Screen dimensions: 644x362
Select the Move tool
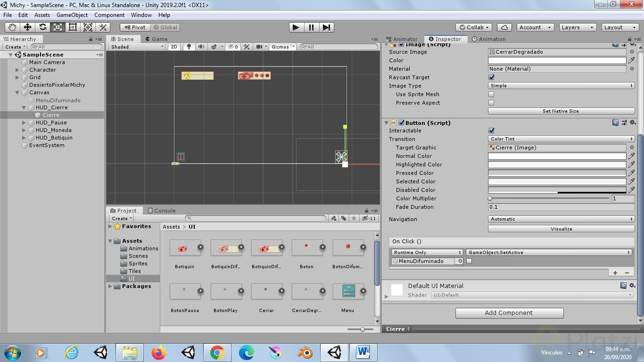pos(27,27)
